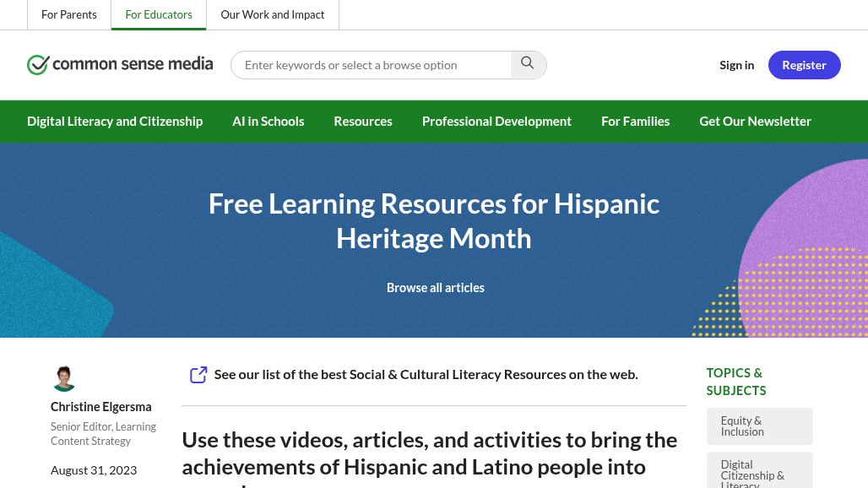Click the external link icon beside the Social & Cultural Literacy list
This screenshot has height=488, width=868.
click(198, 375)
